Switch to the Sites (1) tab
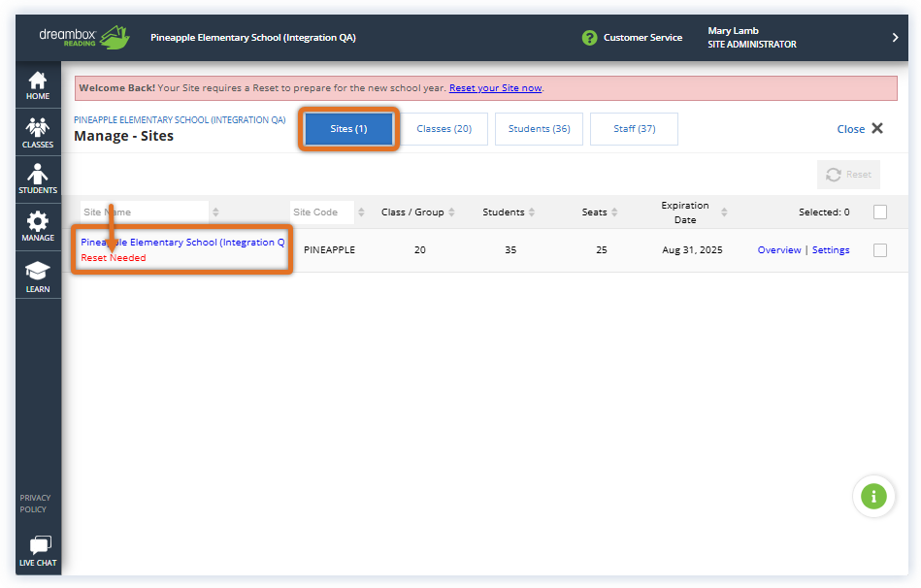Screen dimensions: 921x588 [348, 129]
